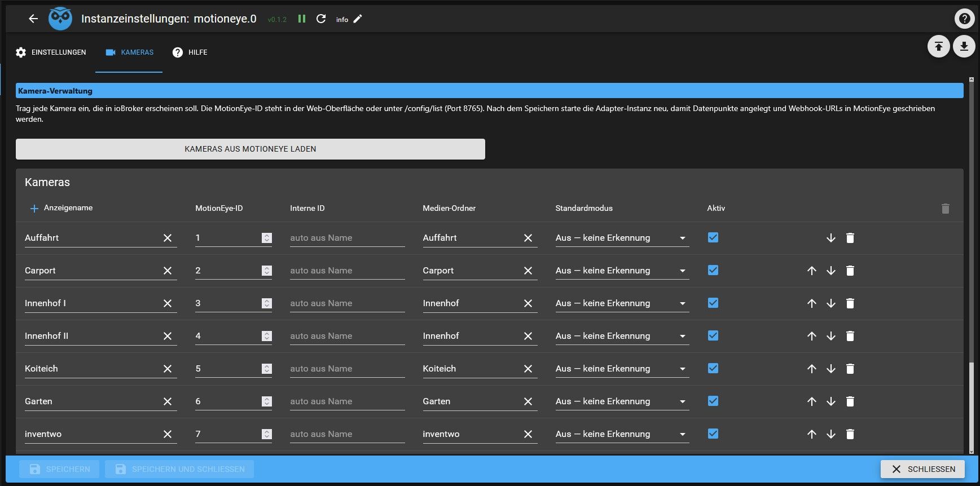The image size is (980, 486).
Task: Move Auffahrt camera down
Action: (x=831, y=238)
